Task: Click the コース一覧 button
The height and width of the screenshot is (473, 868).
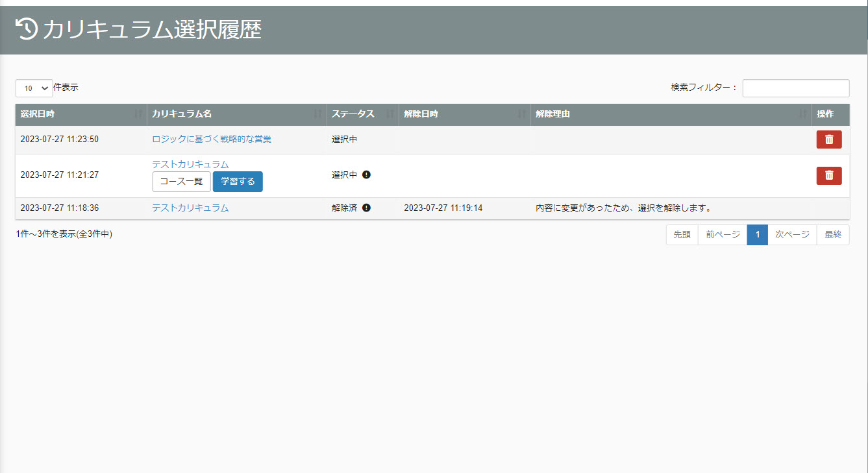Action: click(181, 182)
